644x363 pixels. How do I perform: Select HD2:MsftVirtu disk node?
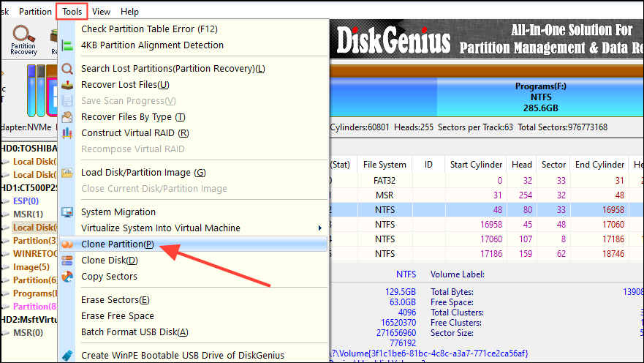pyautogui.click(x=29, y=319)
